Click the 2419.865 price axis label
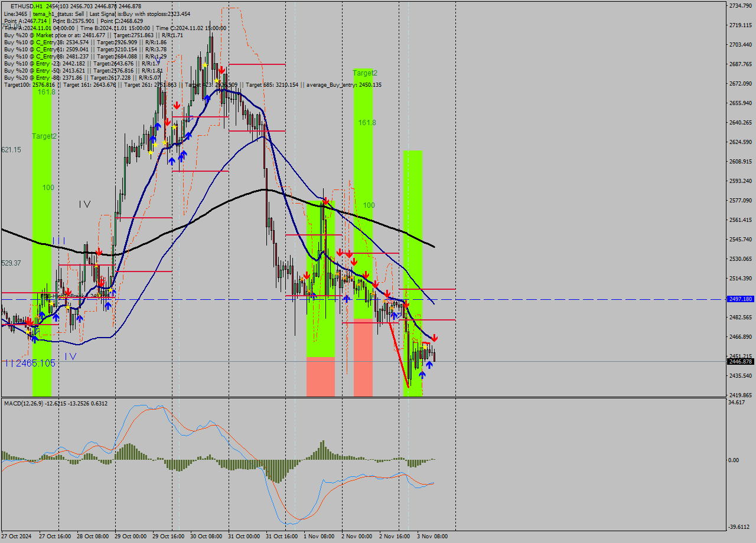 741,395
